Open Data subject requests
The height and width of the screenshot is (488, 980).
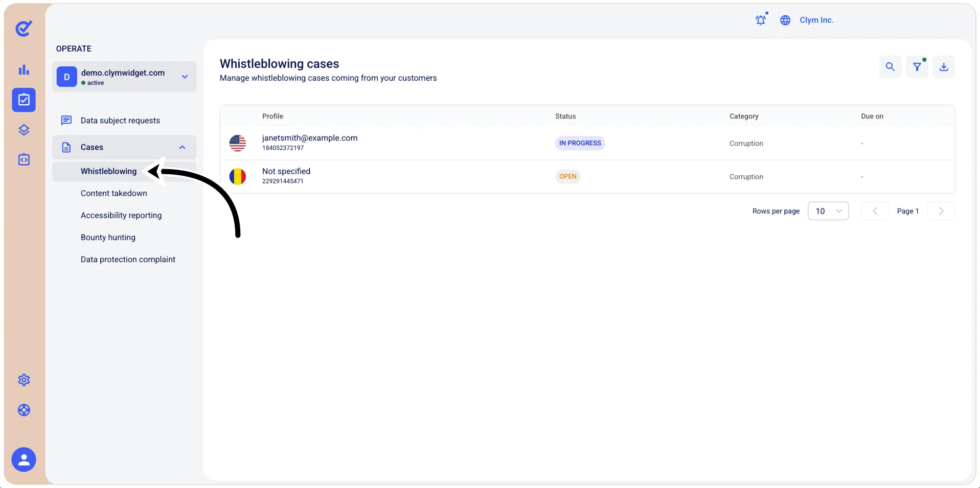(120, 121)
